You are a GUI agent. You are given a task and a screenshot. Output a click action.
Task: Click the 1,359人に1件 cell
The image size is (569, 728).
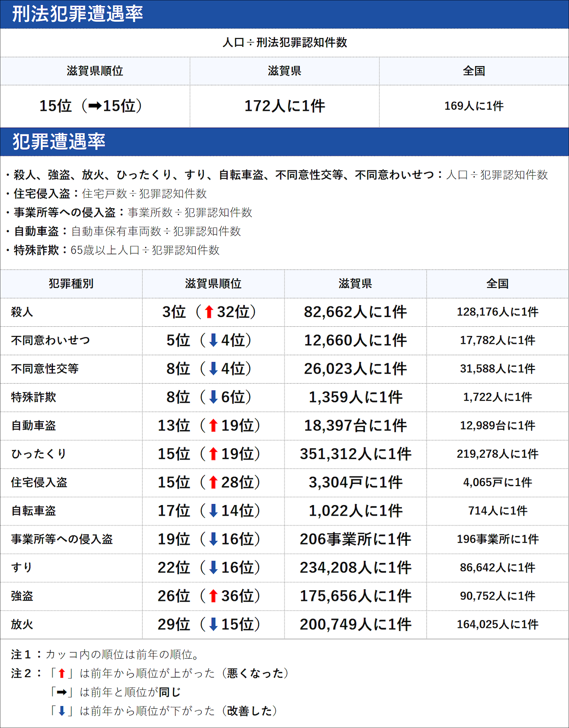[x=355, y=397]
